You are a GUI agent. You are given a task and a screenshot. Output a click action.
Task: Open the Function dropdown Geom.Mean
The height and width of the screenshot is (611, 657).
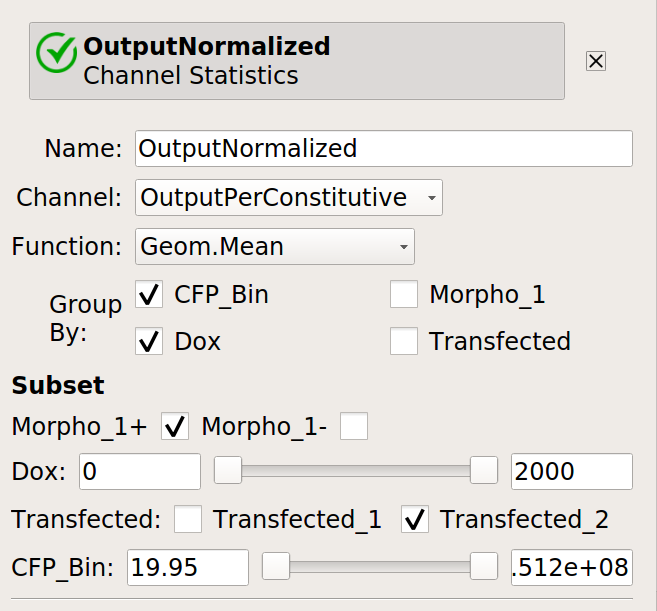pyautogui.click(x=274, y=246)
